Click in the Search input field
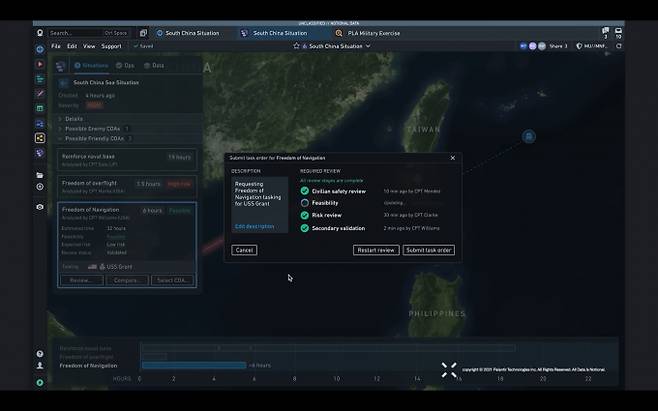Image resolution: width=658 pixels, height=411 pixels. pyautogui.click(x=88, y=33)
